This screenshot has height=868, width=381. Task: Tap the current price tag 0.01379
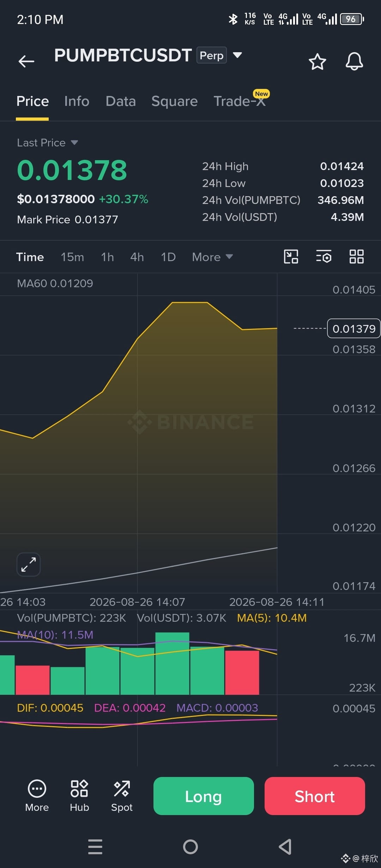coord(354,328)
